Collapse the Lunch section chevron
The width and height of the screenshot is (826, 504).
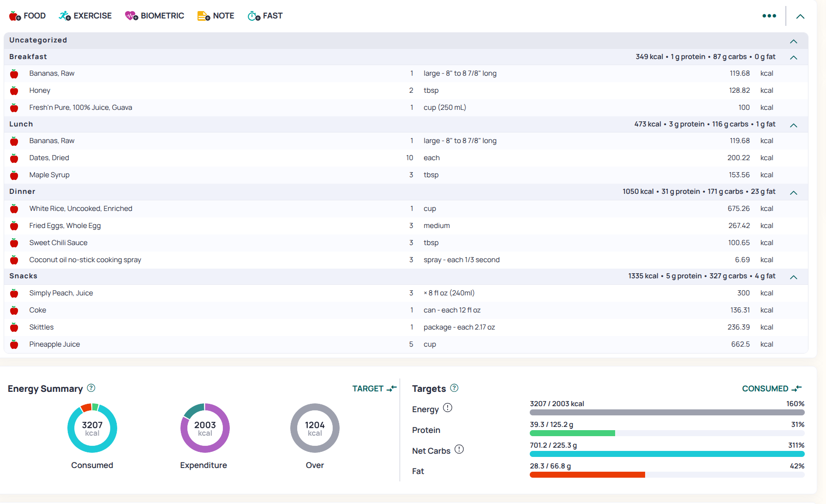pos(794,126)
